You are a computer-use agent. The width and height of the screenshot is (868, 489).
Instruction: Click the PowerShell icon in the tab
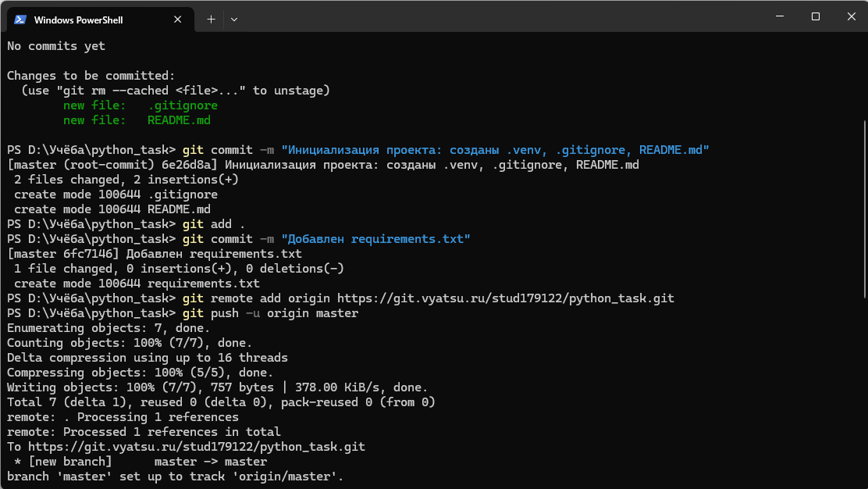click(20, 20)
